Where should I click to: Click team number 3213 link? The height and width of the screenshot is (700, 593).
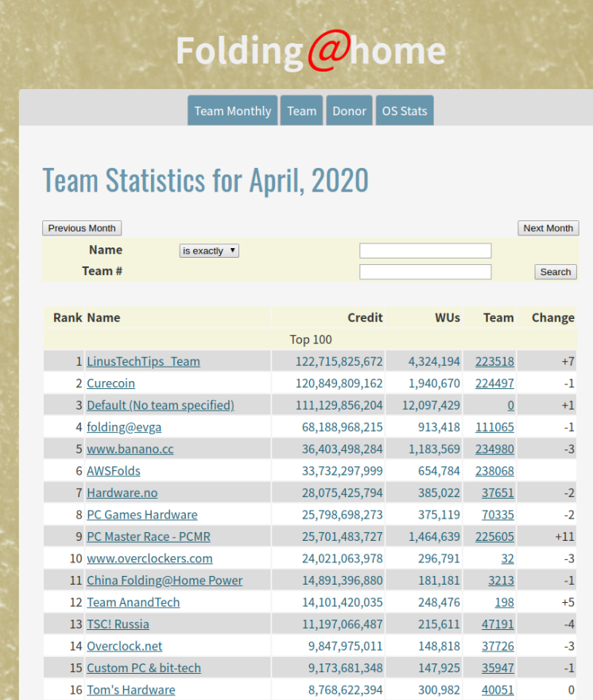point(501,581)
